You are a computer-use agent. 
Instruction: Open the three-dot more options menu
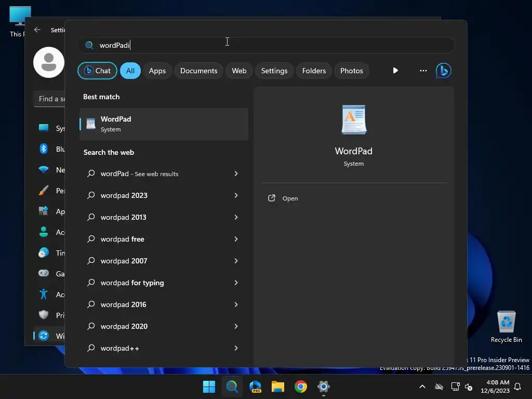click(x=423, y=71)
